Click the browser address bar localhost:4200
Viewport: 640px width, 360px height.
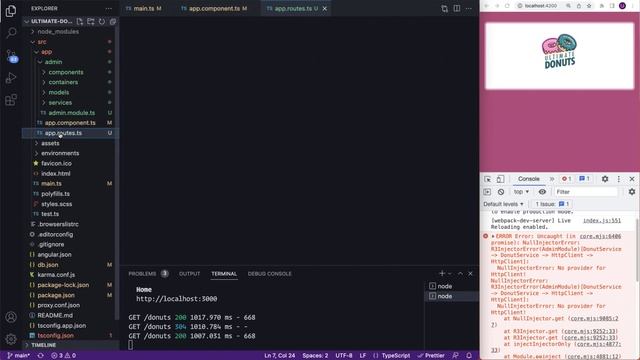(x=541, y=6)
